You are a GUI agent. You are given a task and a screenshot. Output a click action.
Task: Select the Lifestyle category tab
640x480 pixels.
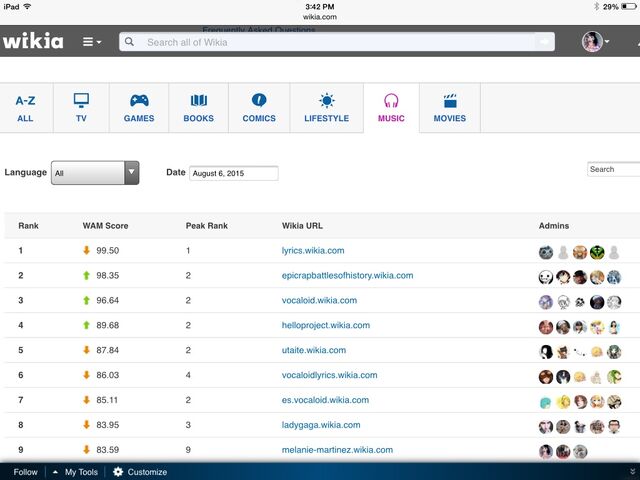[x=327, y=108]
